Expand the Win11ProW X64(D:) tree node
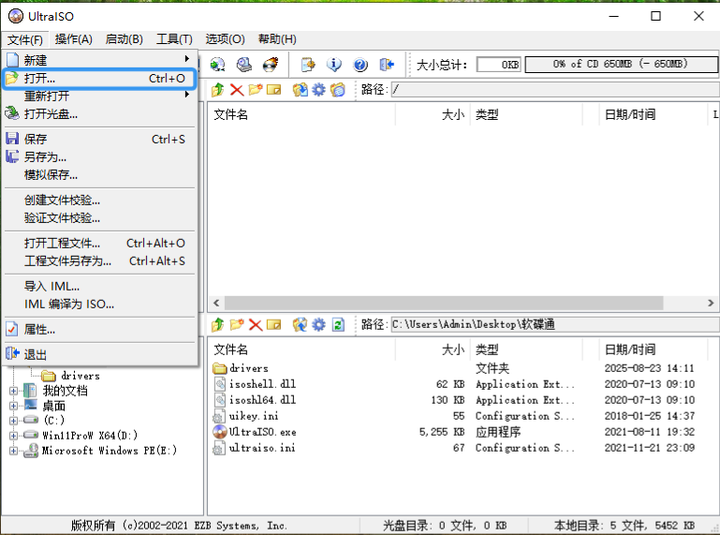The width and height of the screenshot is (720, 535). [13, 435]
